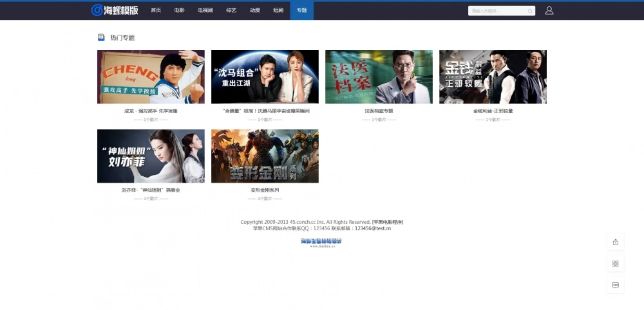
Task: Open the 成龙 topic thumbnail
Action: (x=151, y=77)
